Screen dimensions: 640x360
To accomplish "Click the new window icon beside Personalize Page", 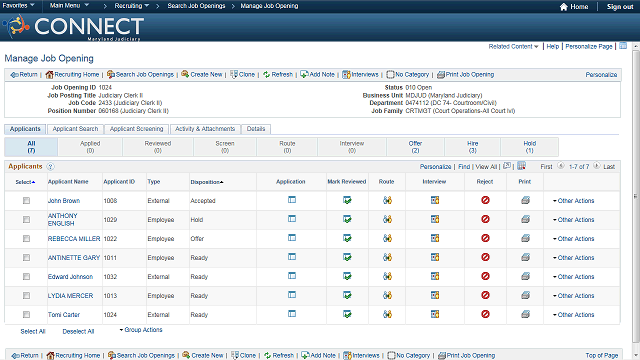I will tap(623, 46).
